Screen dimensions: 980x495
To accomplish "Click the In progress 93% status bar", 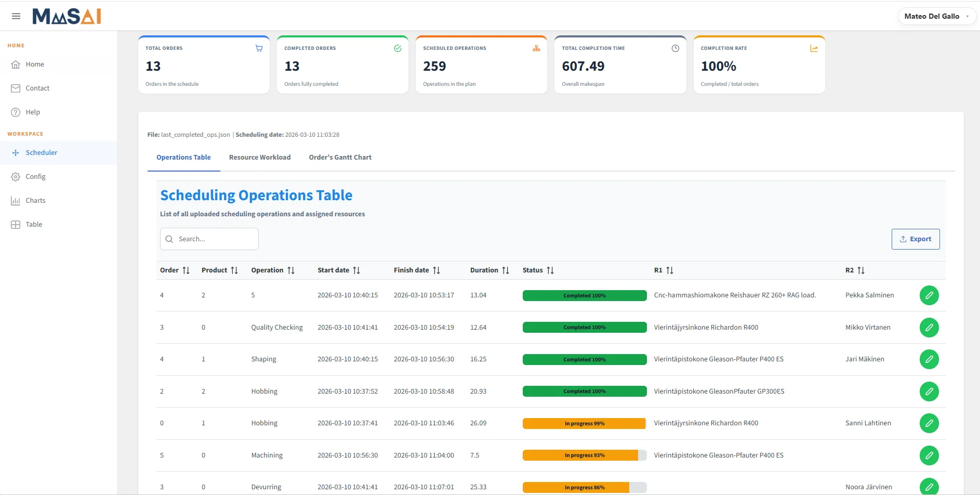I will [585, 455].
